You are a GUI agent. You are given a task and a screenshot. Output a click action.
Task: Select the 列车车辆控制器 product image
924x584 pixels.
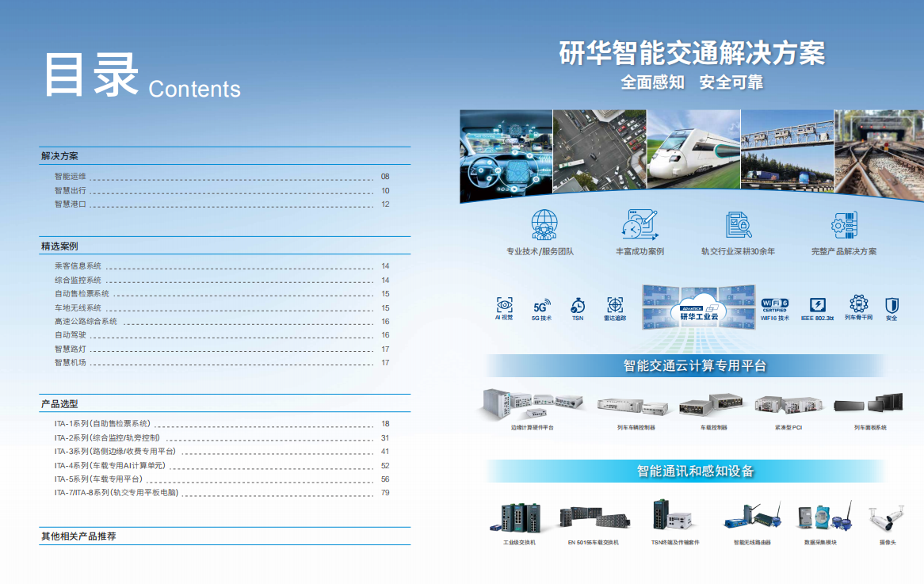click(x=633, y=406)
